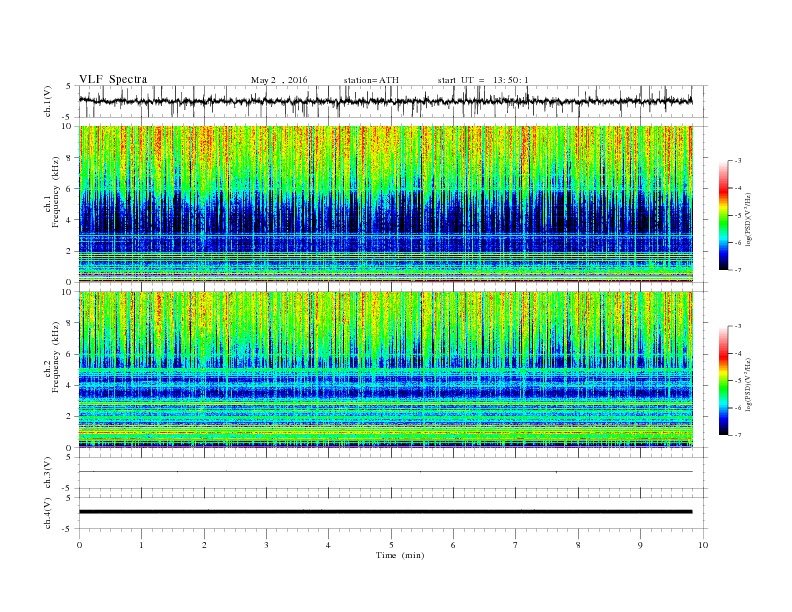Click the ch.1 spectrogram color bar
Screen dimensions: 792x612
point(724,215)
